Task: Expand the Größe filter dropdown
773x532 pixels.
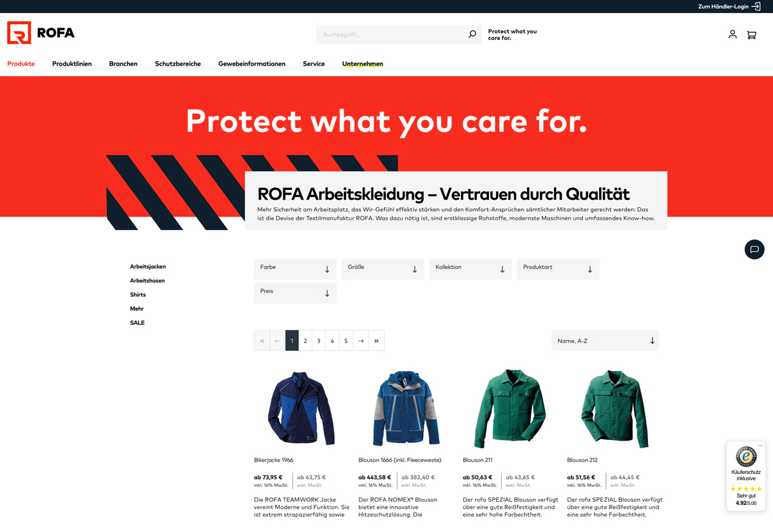Action: click(383, 269)
